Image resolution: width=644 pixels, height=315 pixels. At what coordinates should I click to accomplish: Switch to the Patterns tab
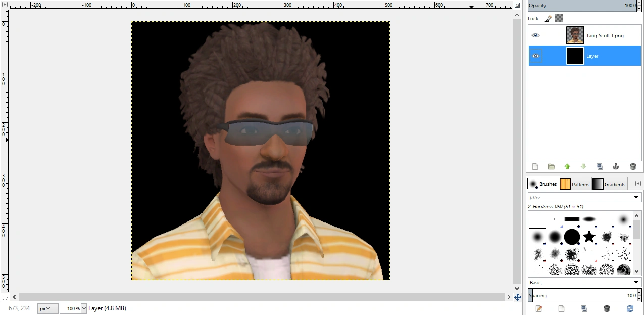tap(575, 184)
